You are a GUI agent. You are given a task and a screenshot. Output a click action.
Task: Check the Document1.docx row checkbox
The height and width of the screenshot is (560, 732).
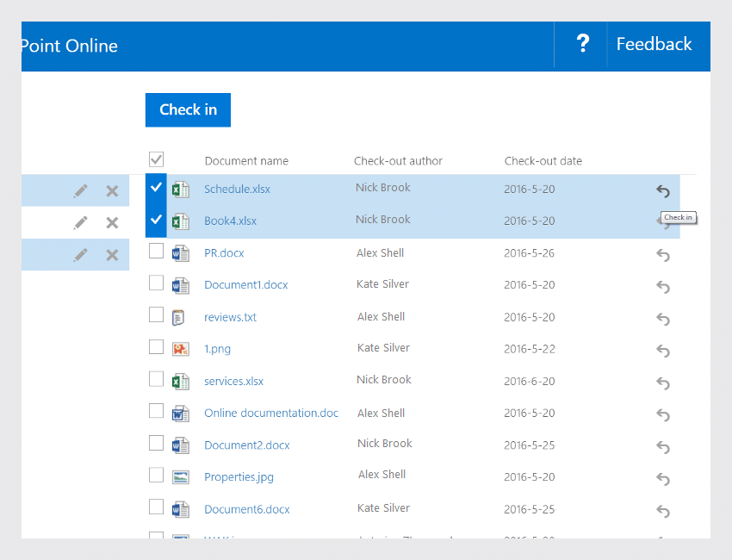[157, 283]
